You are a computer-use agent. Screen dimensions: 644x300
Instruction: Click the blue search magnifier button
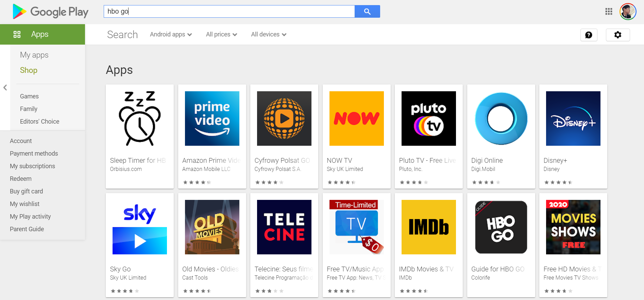367,12
